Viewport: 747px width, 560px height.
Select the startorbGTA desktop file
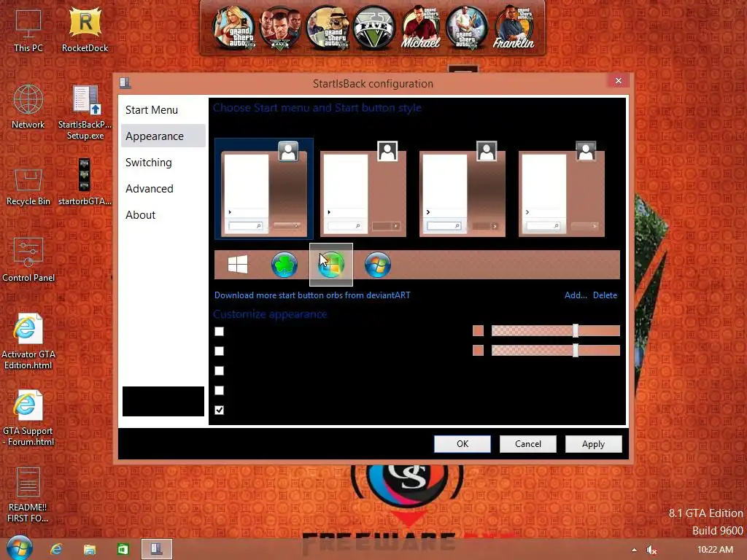pyautogui.click(x=85, y=182)
